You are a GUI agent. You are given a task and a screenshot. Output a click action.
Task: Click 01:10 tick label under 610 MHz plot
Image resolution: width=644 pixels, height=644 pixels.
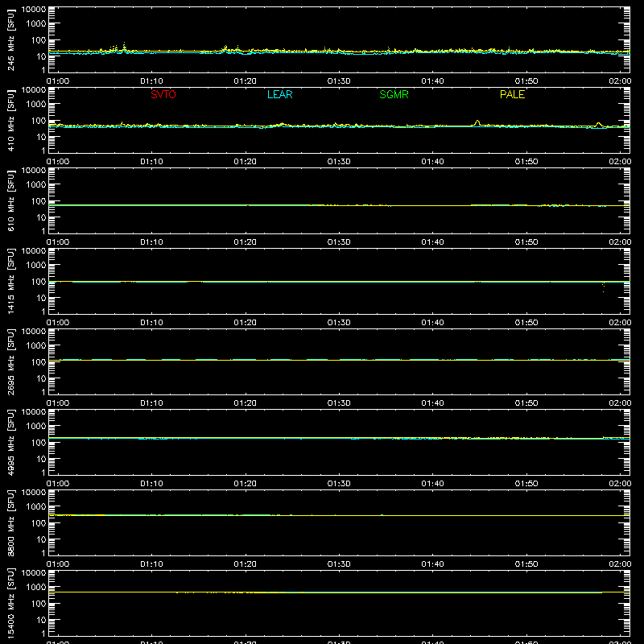click(151, 242)
